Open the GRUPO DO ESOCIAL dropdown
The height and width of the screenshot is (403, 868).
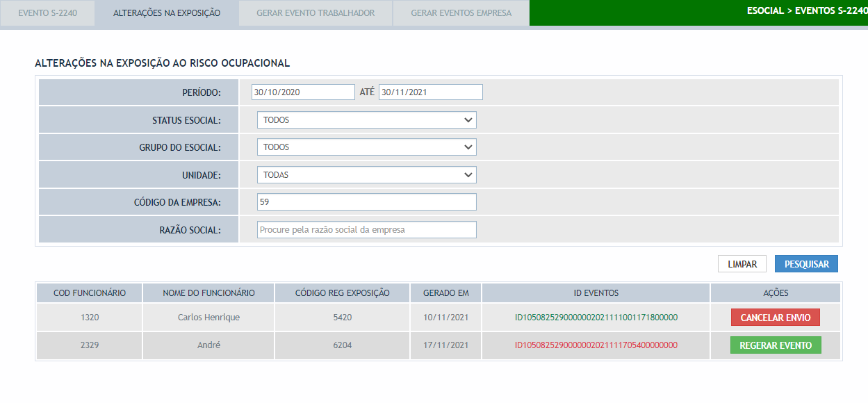coord(367,147)
